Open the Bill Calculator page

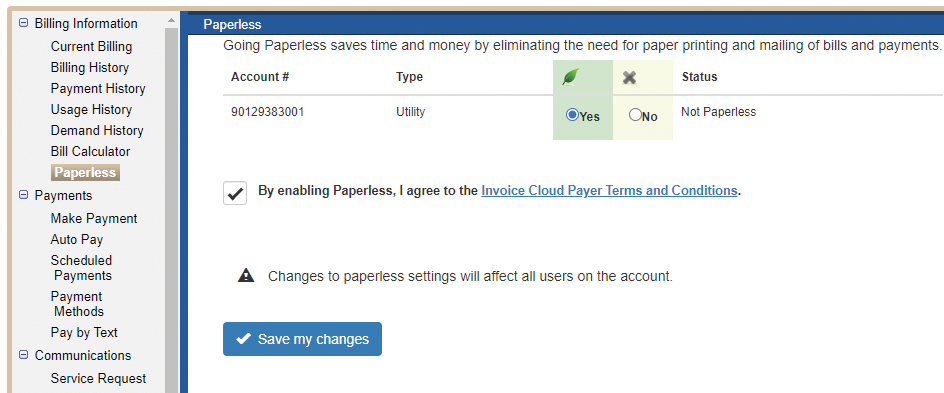point(90,152)
